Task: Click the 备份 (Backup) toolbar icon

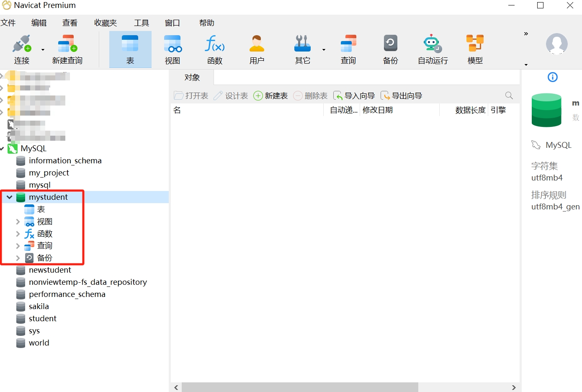Action: [390, 48]
